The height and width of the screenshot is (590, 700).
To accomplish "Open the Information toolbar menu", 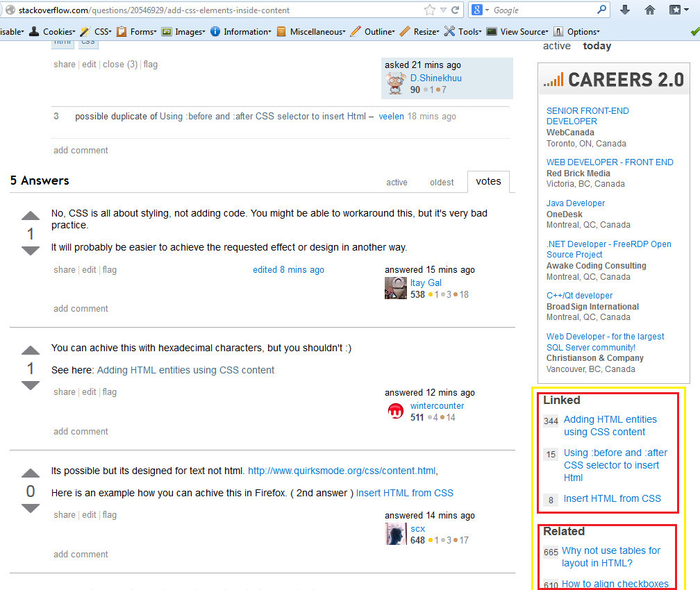I will [x=240, y=32].
